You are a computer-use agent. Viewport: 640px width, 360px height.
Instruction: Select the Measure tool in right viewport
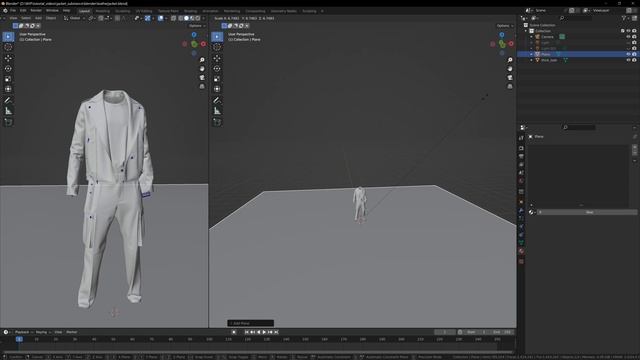pos(217,111)
